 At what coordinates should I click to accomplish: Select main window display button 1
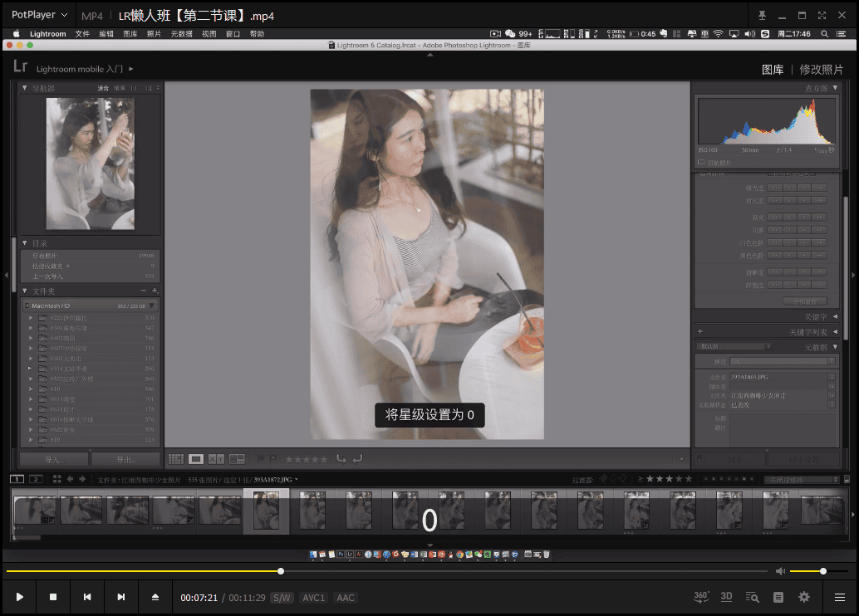click(x=17, y=479)
